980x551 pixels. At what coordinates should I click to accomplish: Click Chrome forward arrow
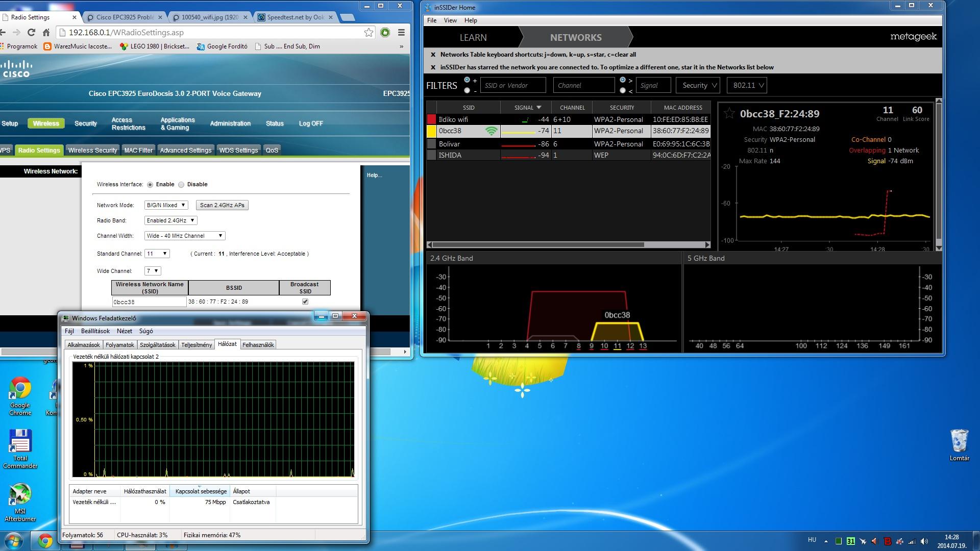click(16, 32)
